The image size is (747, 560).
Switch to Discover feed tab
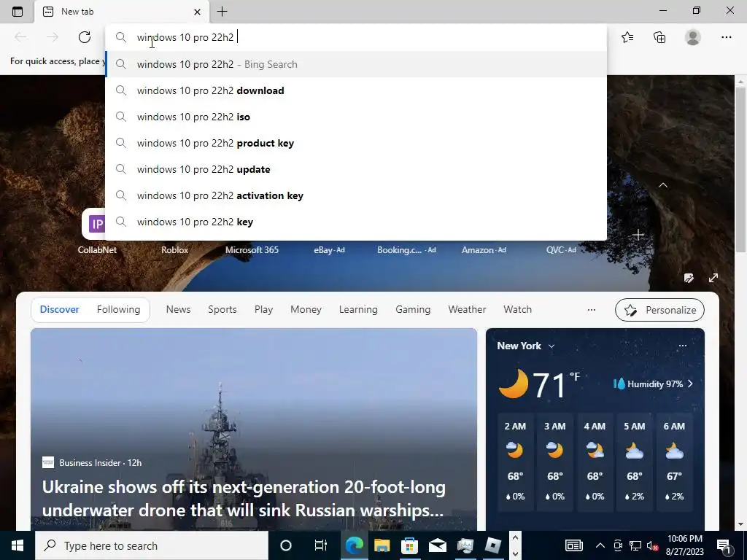60,309
